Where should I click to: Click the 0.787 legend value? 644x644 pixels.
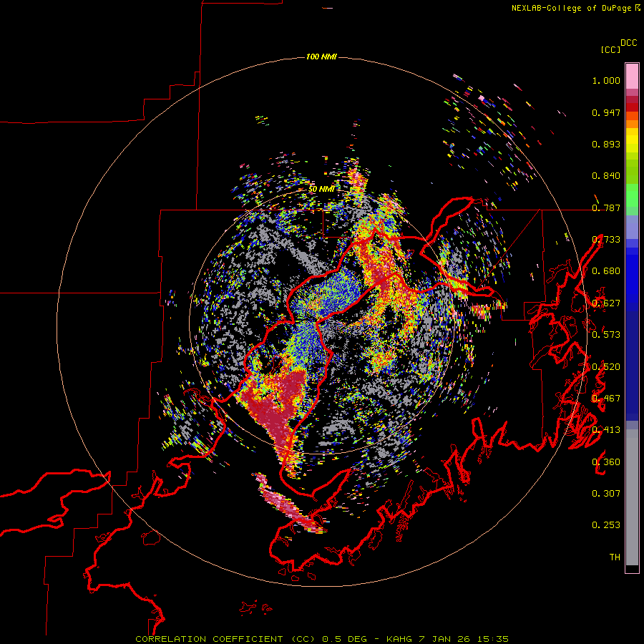coord(606,208)
